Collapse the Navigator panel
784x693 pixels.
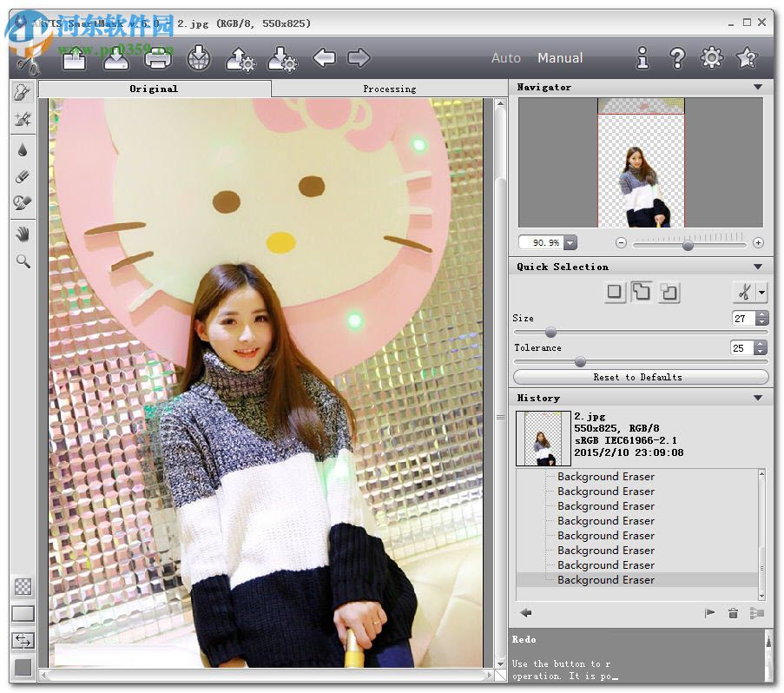[x=758, y=86]
